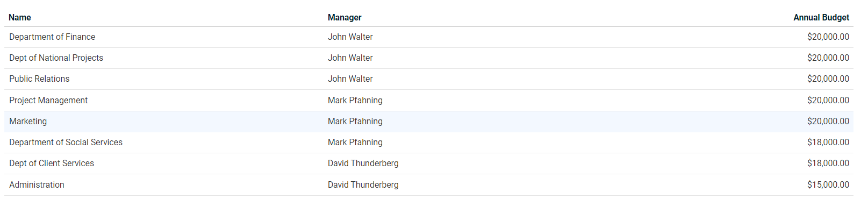This screenshot has height=206, width=868.
Task: Open the Department of Social Services record
Action: pos(428,143)
